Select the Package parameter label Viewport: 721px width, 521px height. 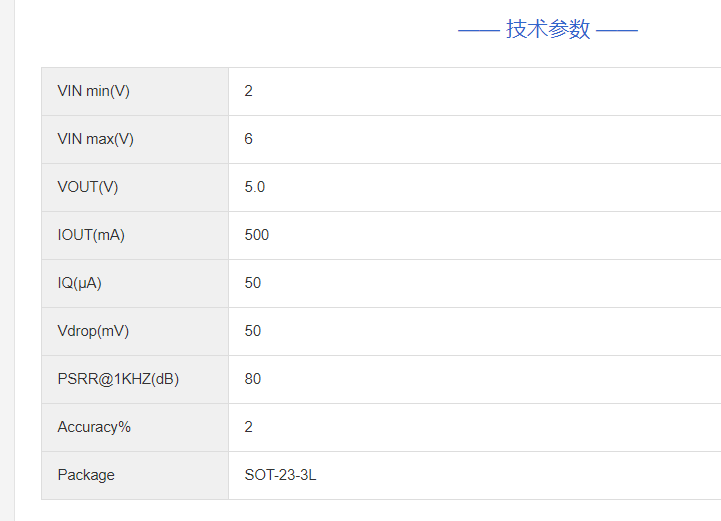pyautogui.click(x=86, y=475)
